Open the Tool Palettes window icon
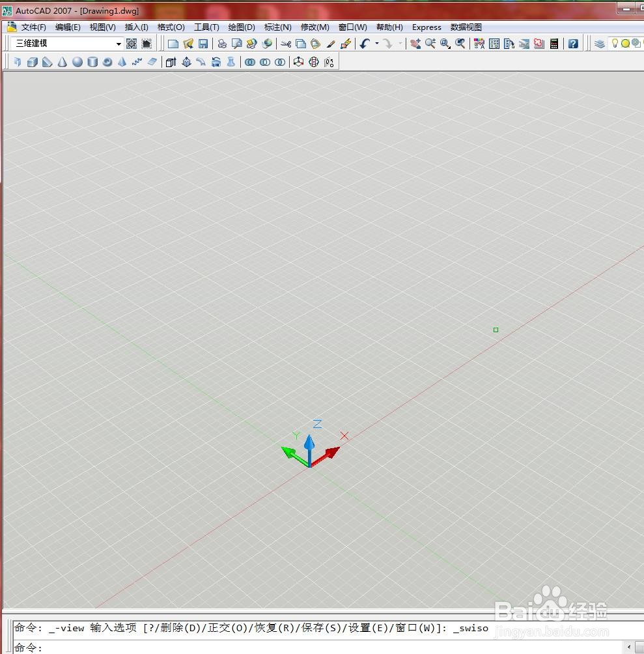The image size is (644, 654). point(509,44)
